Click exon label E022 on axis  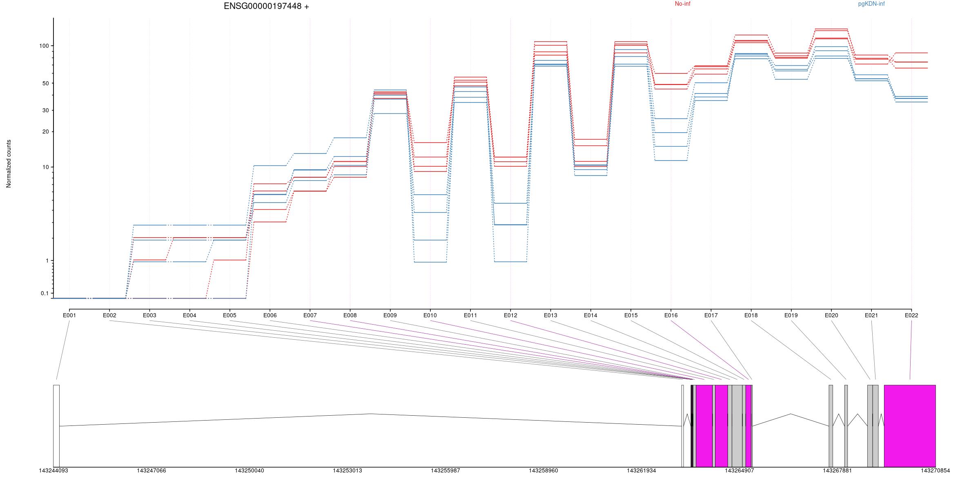(x=911, y=315)
